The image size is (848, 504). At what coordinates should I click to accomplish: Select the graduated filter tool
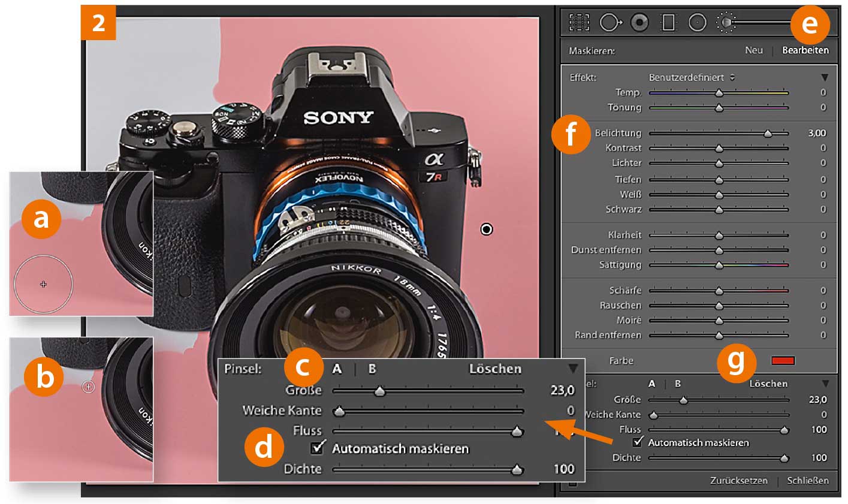pyautogui.click(x=668, y=23)
